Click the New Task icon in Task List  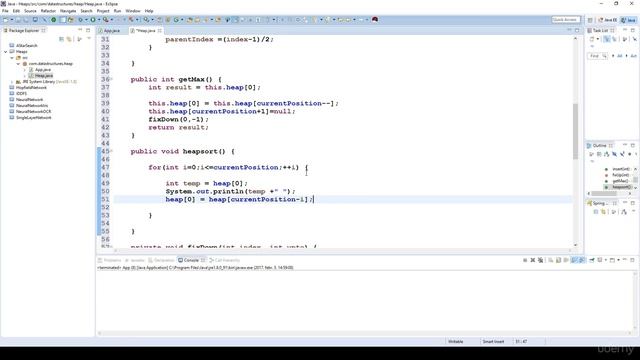(x=591, y=39)
